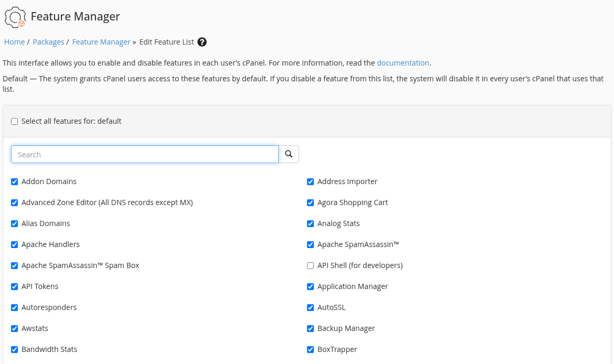The image size is (614, 364).
Task: Disable Bandwidth Stats checkbox
Action: [15, 349]
